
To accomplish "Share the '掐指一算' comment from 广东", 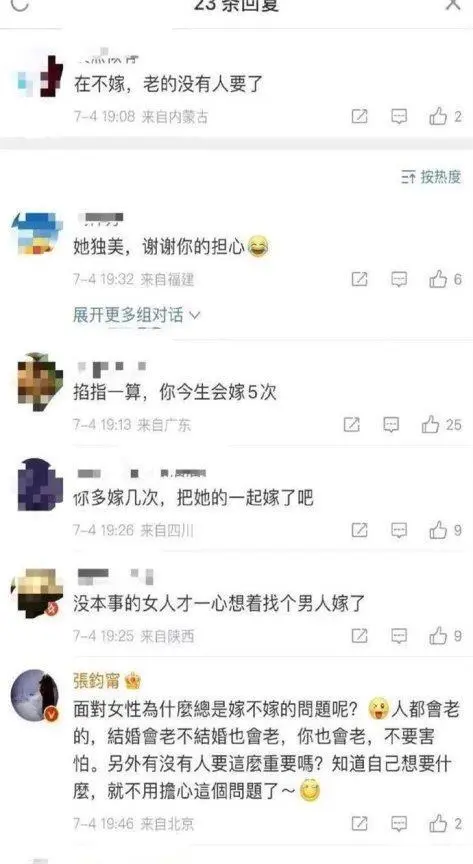I will (x=352, y=425).
